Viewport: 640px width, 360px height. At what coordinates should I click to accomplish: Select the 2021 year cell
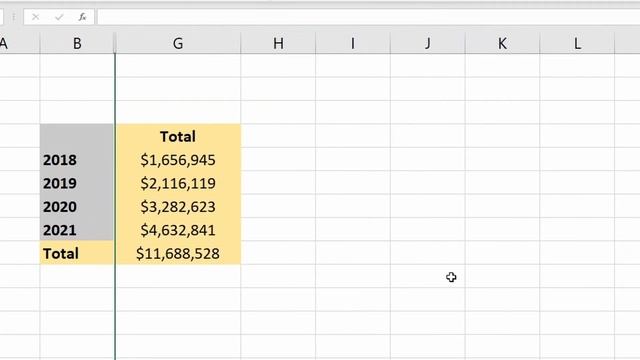click(77, 230)
